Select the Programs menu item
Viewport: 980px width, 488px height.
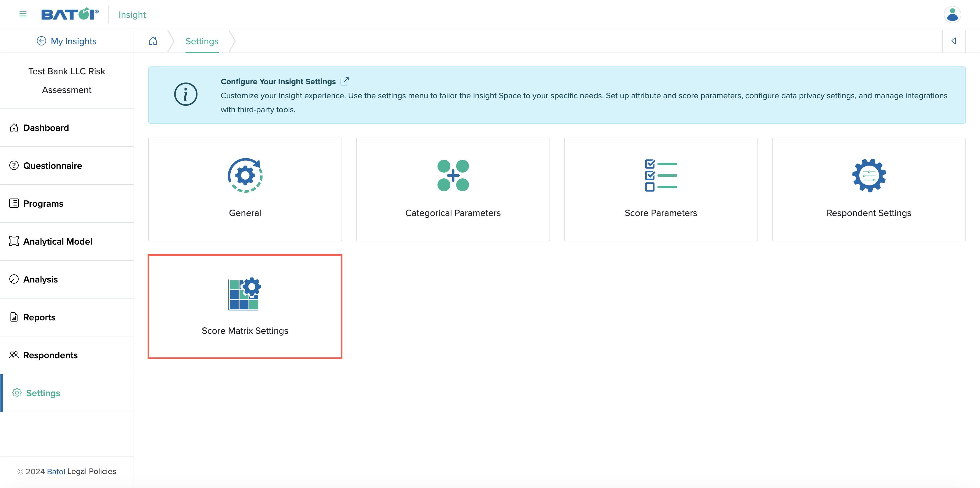point(43,203)
